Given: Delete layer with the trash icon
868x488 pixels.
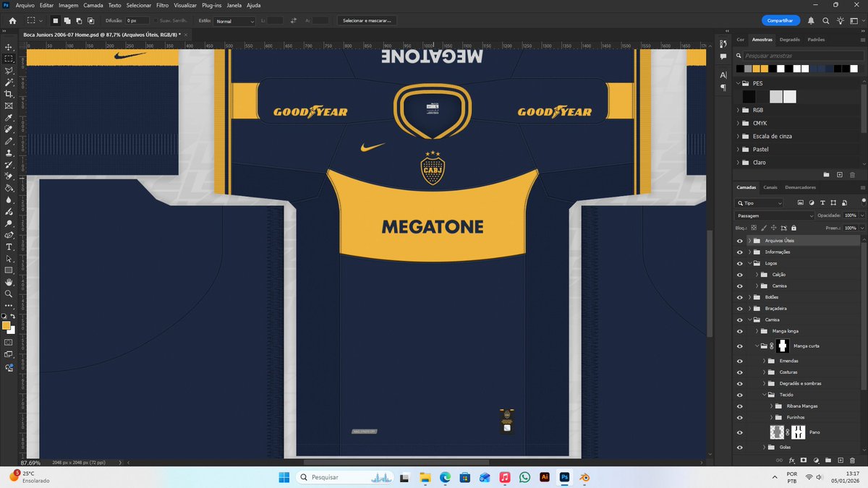Looking at the screenshot, I should [853, 460].
